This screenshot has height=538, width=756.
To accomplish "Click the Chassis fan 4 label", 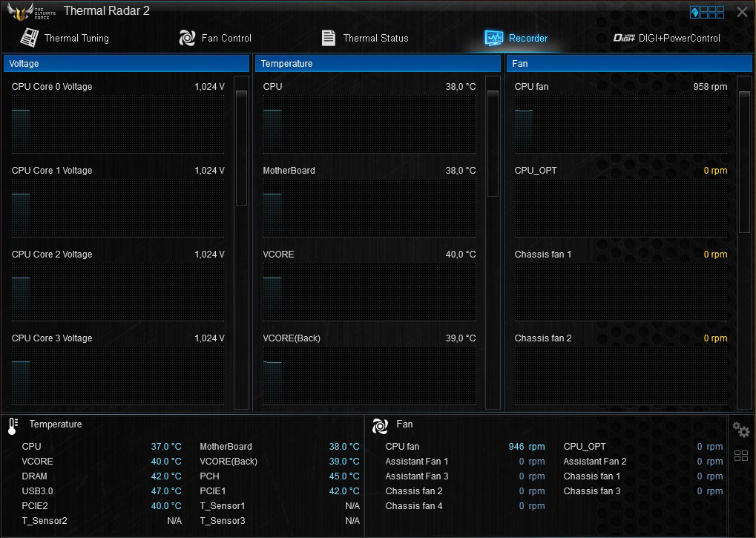I will coord(414,506).
